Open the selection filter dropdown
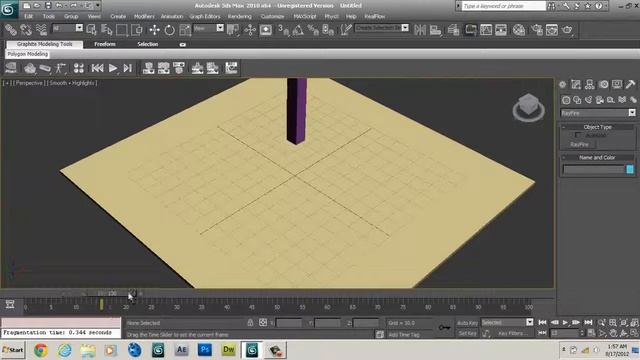Image resolution: width=640 pixels, height=360 pixels. [x=79, y=28]
